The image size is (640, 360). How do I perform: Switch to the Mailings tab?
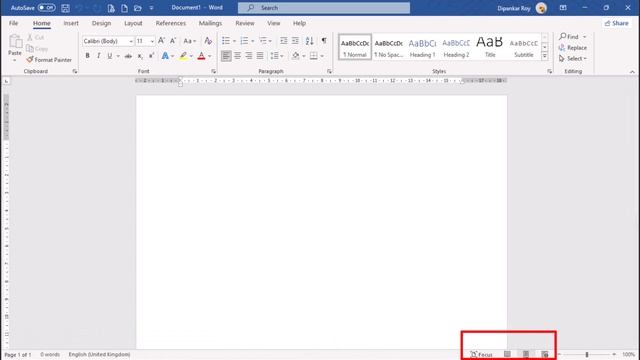(210, 23)
